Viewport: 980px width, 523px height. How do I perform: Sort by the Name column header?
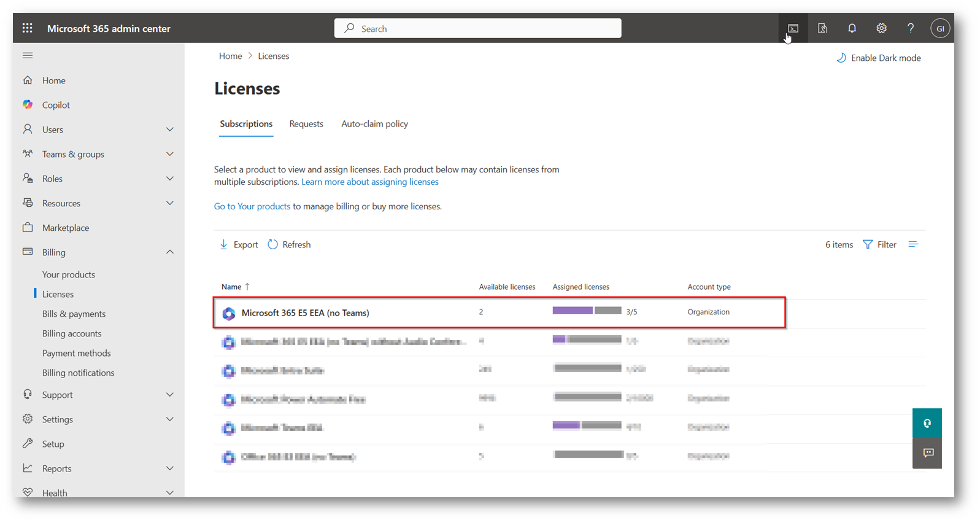236,287
